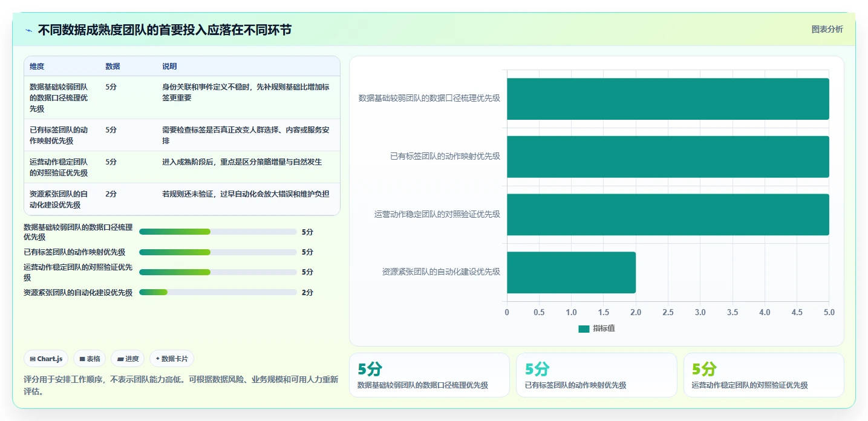Click progress bar for 资源紧张团队的自动化建设优先级
Viewport: 868px width, 421px height.
[x=218, y=293]
